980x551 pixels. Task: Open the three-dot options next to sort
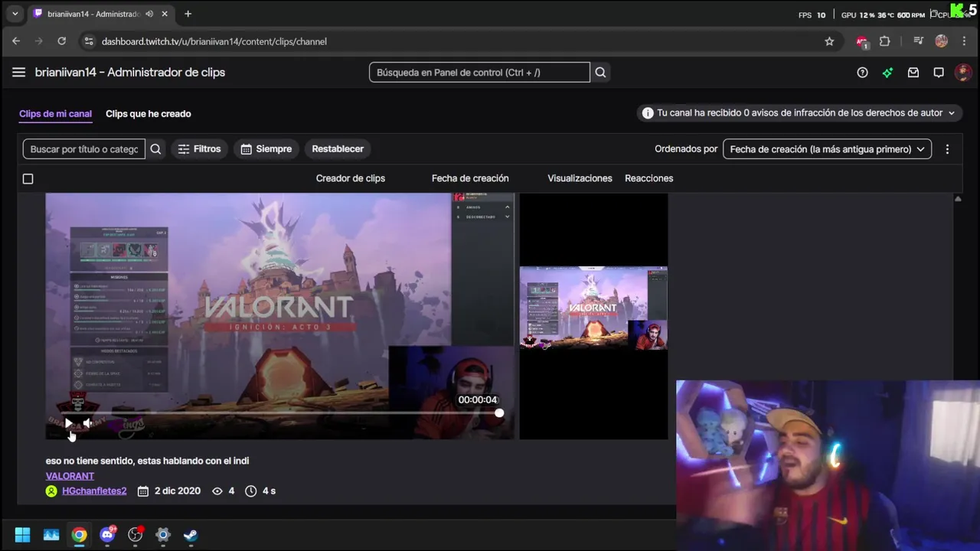[947, 149]
